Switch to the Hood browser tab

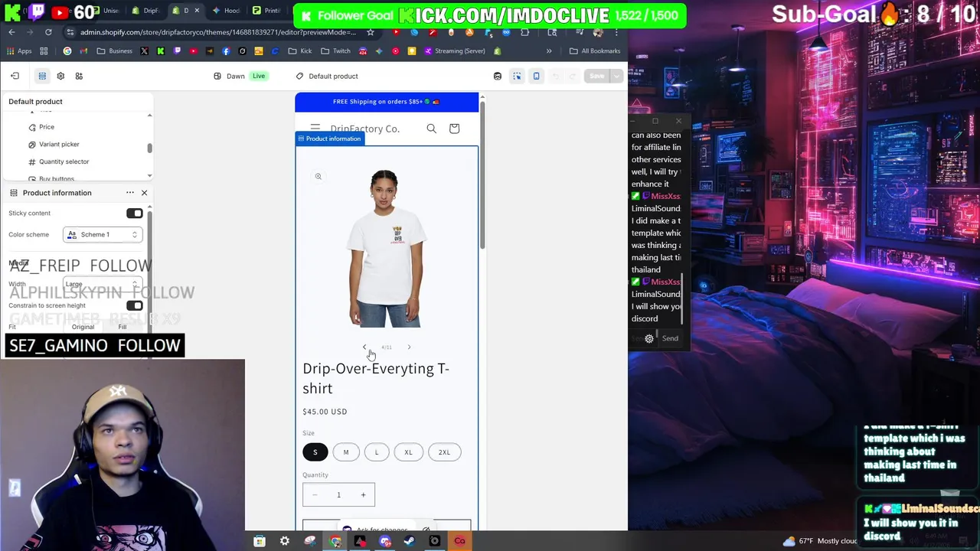point(227,11)
